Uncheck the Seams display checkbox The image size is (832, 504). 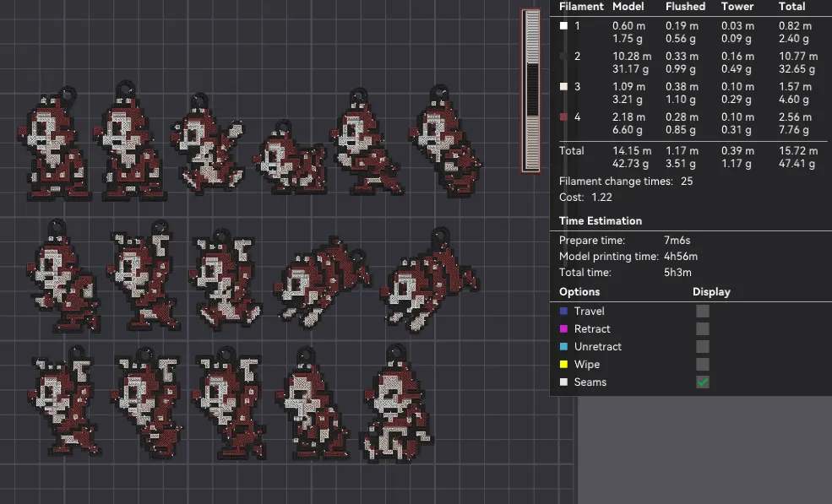pos(703,382)
